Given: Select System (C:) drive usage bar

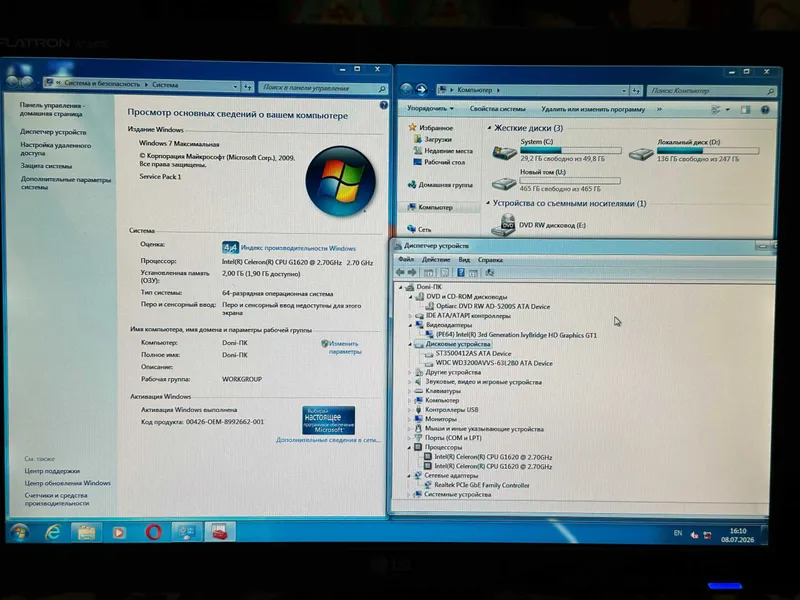Looking at the screenshot, I should [570, 151].
